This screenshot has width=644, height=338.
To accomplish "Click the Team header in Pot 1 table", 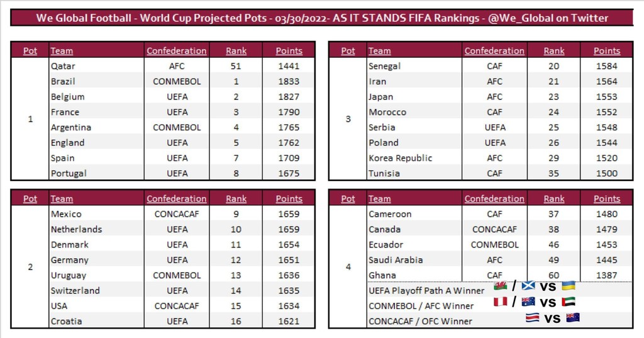I will [62, 51].
